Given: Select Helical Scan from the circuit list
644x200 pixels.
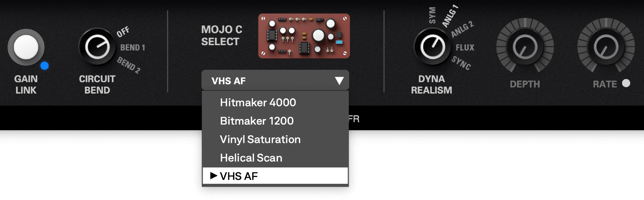Looking at the screenshot, I should [x=252, y=158].
